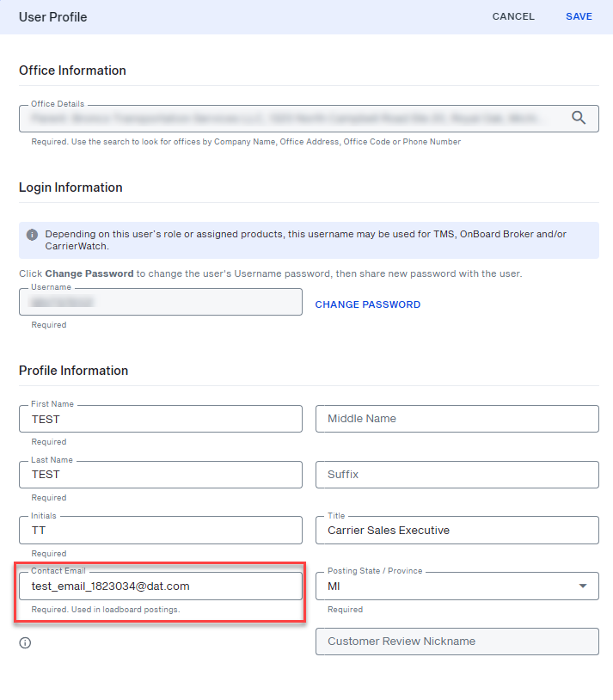Click the Last Name field
613x700 pixels.
click(x=160, y=475)
